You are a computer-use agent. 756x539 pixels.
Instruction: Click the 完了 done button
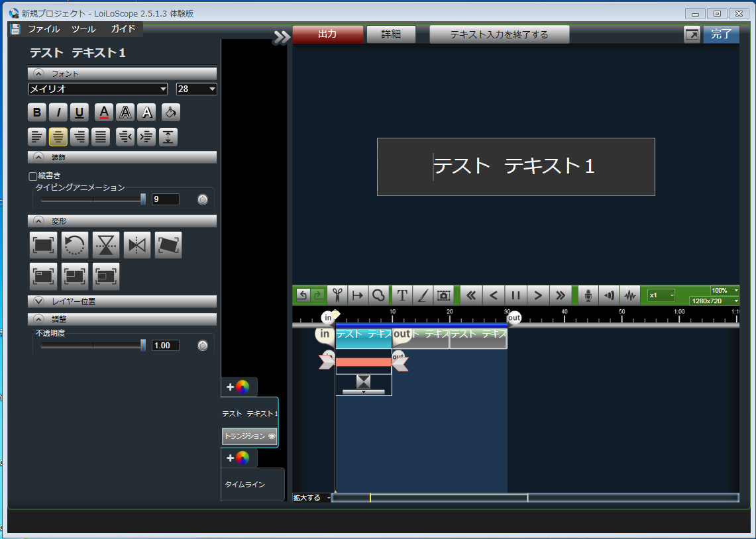(x=722, y=34)
